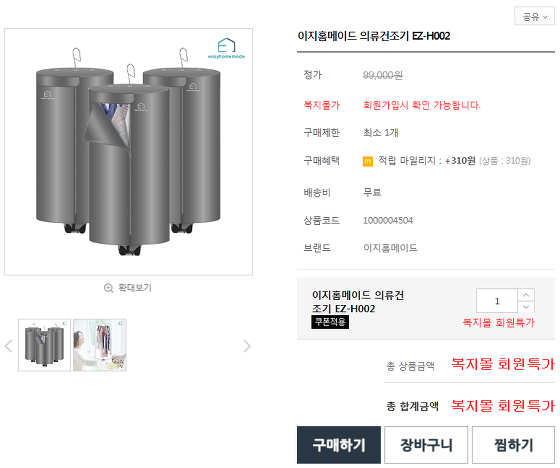Click the 복지몰가 red label
Viewport: 560px width, 468px height.
[321, 105]
